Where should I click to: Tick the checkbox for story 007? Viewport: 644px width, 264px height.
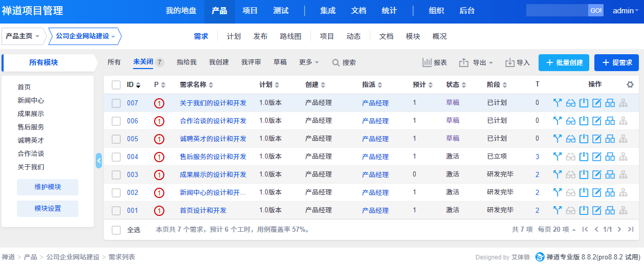pyautogui.click(x=116, y=103)
